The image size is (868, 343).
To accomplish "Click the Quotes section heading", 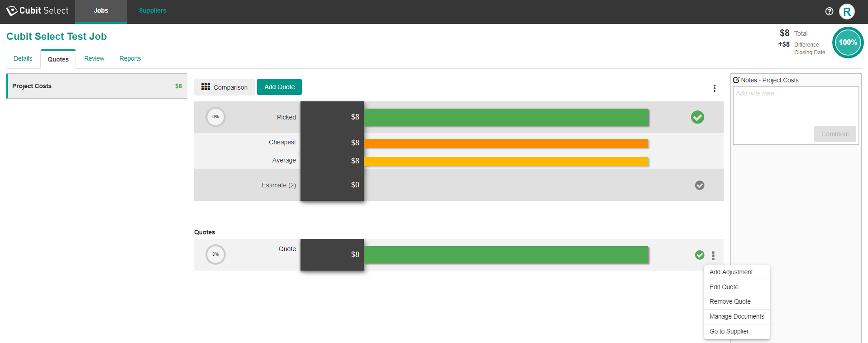I will coord(205,232).
